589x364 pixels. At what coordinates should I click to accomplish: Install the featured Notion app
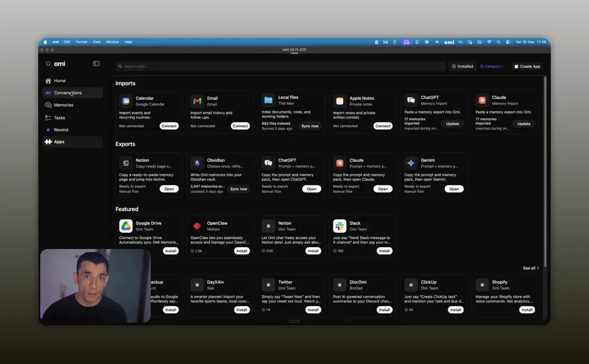click(313, 251)
